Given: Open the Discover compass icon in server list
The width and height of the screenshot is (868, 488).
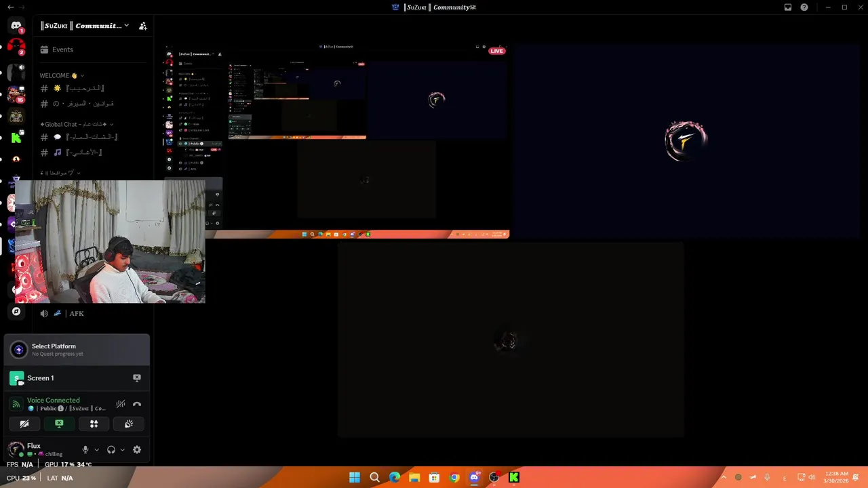Looking at the screenshot, I should 16,312.
